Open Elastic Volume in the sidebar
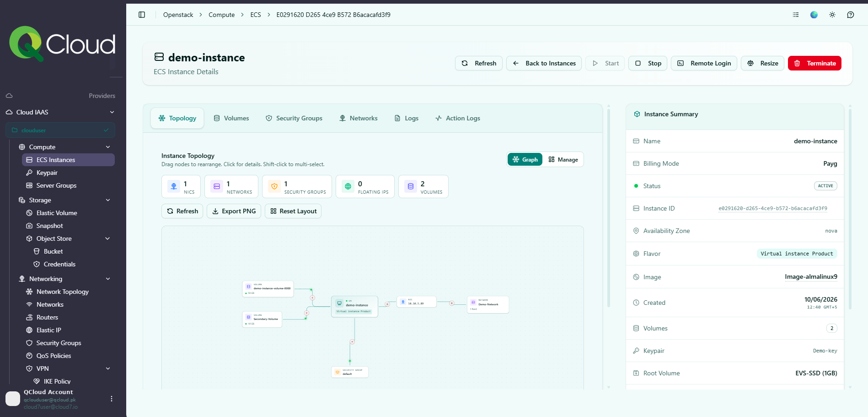868x417 pixels. coord(57,213)
